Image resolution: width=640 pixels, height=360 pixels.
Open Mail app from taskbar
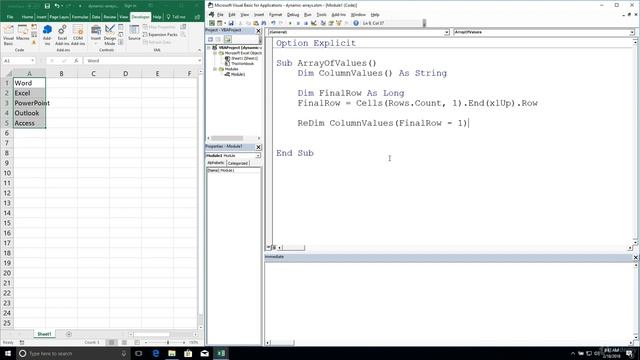click(204, 353)
